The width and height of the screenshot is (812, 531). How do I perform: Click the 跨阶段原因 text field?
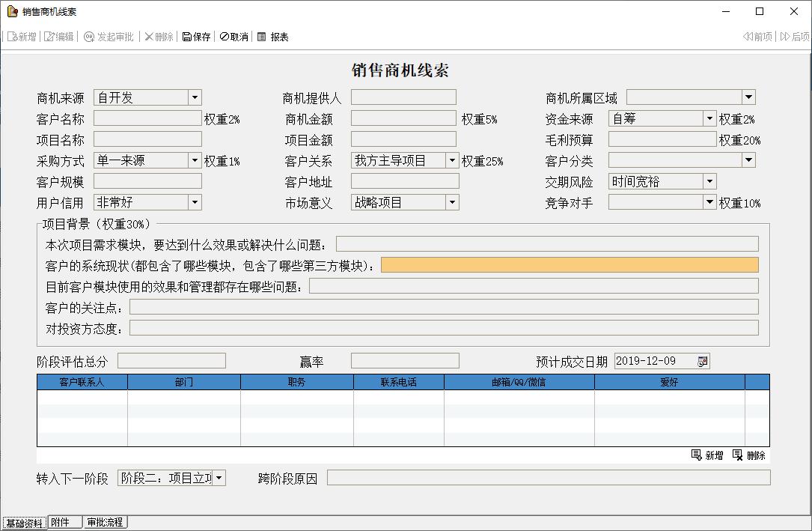[x=548, y=478]
